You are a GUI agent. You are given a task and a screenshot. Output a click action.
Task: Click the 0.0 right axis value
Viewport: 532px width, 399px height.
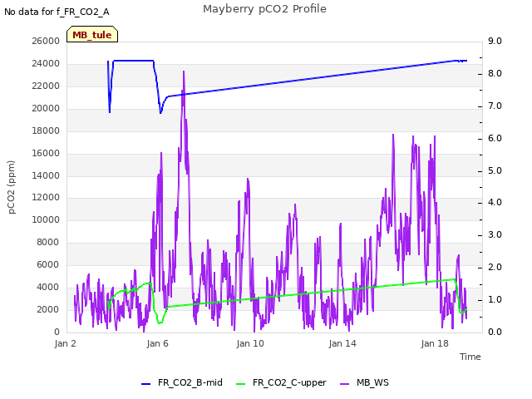click(x=495, y=332)
